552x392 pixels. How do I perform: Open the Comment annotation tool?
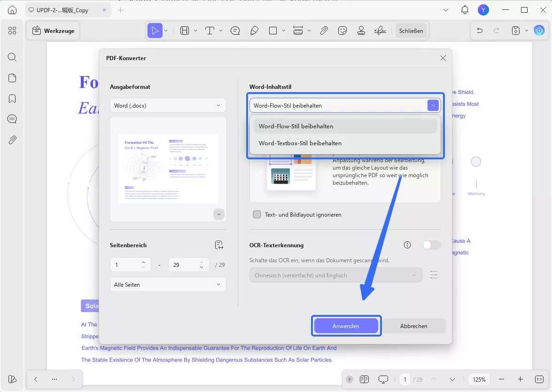point(235,30)
